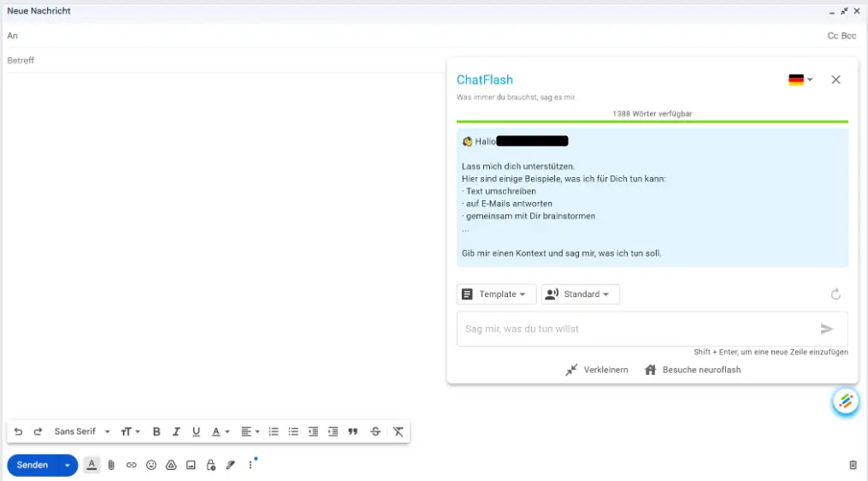Screen dimensions: 868x481
Task: Discard draft with trash icon
Action: pyautogui.click(x=853, y=465)
